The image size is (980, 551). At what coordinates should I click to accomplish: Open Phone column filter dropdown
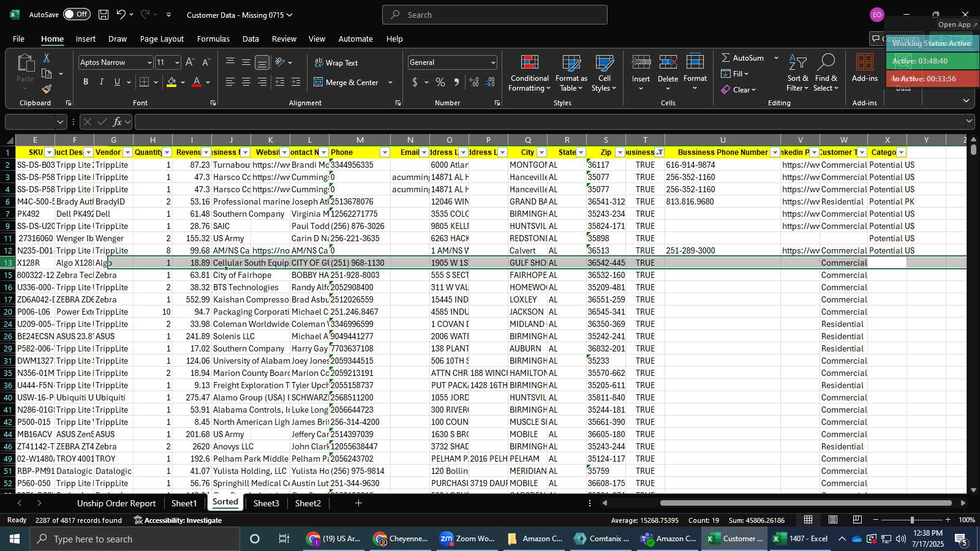[x=385, y=152]
